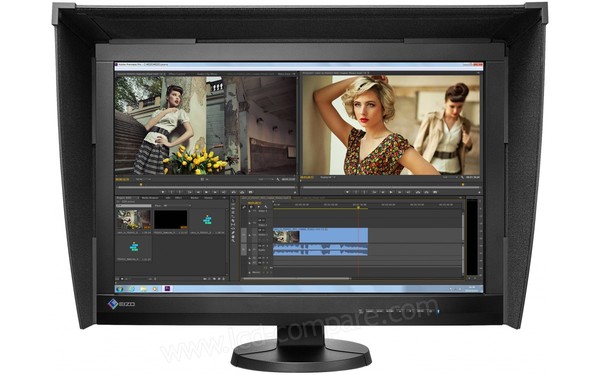
Task: Open Source monitor settings wrench
Action: click(x=277, y=179)
